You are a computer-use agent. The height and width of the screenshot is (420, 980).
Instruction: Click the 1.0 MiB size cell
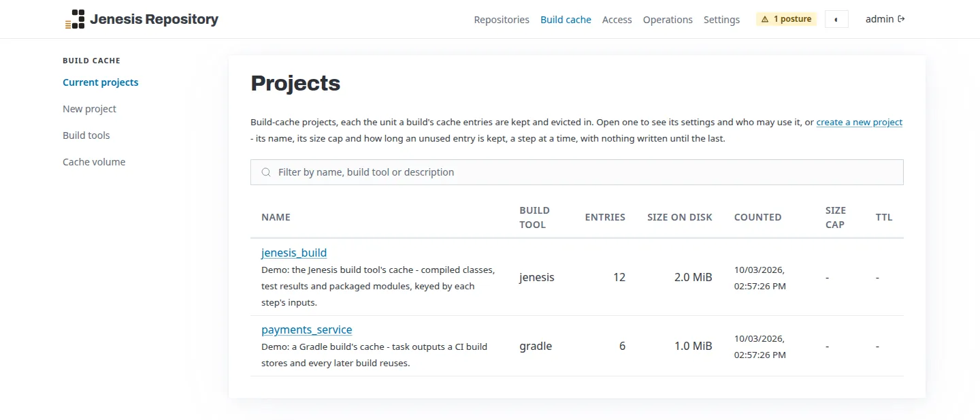[693, 346]
